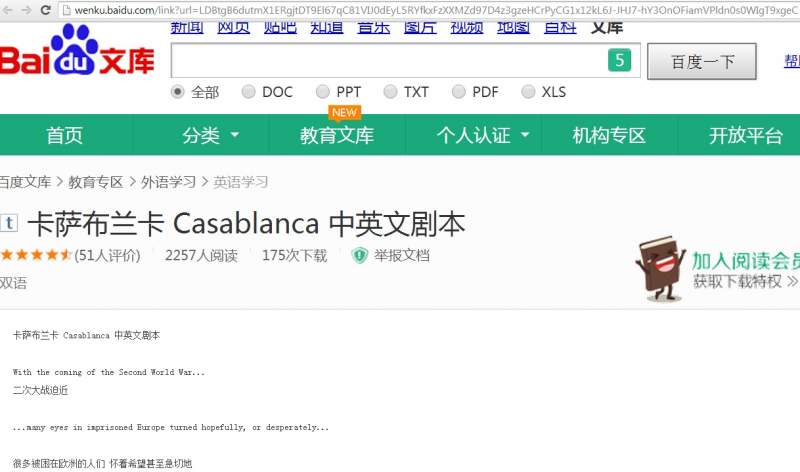This screenshot has height=472, width=800.
Task: Open the 百科 link
Action: 560,28
